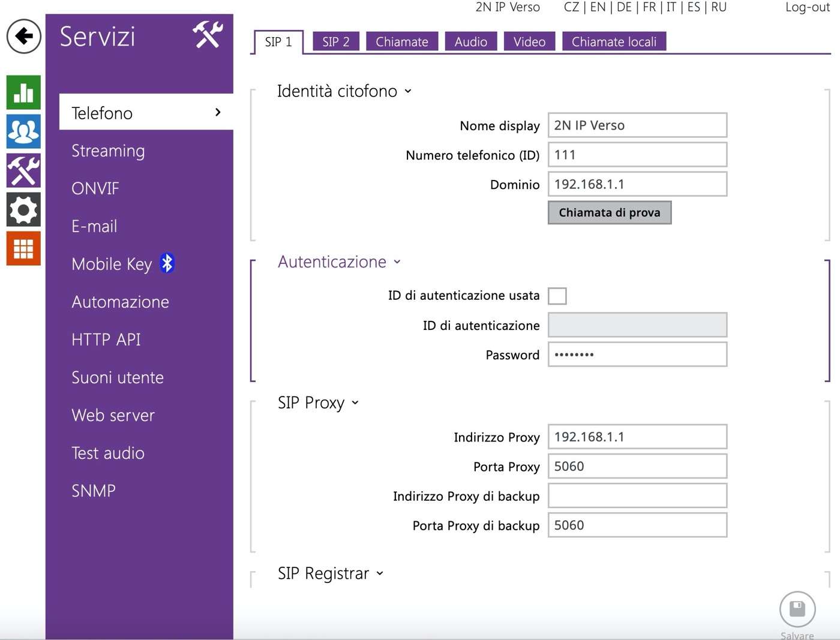The height and width of the screenshot is (640, 840).
Task: Open Web server settings
Action: 113,415
